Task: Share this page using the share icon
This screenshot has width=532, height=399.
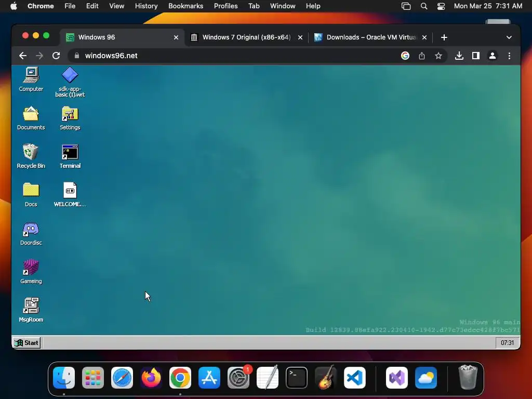Action: click(422, 56)
